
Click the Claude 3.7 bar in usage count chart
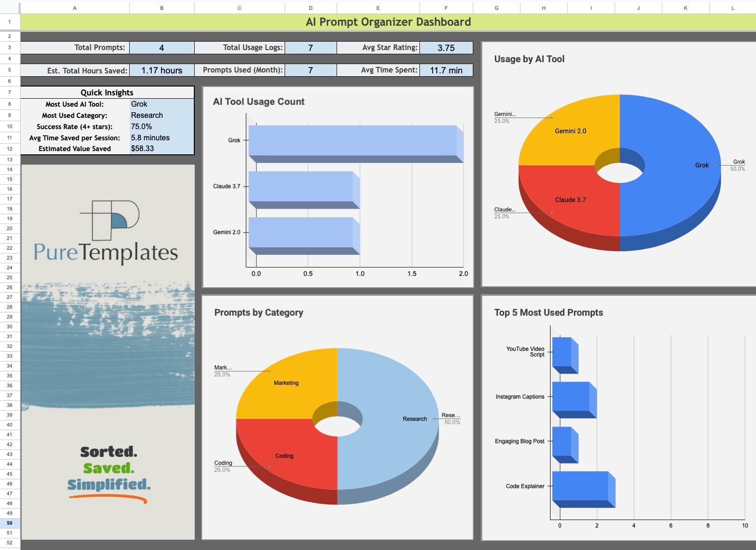tap(304, 189)
